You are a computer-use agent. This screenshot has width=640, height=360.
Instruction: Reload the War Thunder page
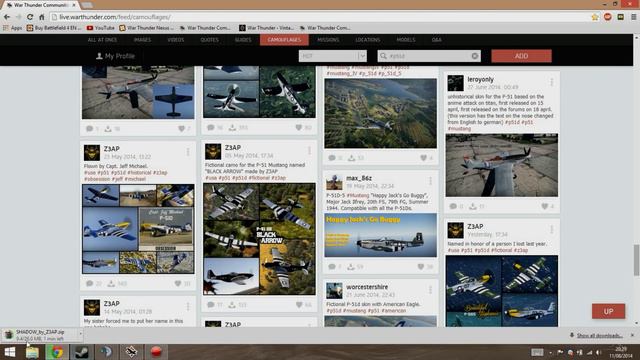[x=30, y=17]
